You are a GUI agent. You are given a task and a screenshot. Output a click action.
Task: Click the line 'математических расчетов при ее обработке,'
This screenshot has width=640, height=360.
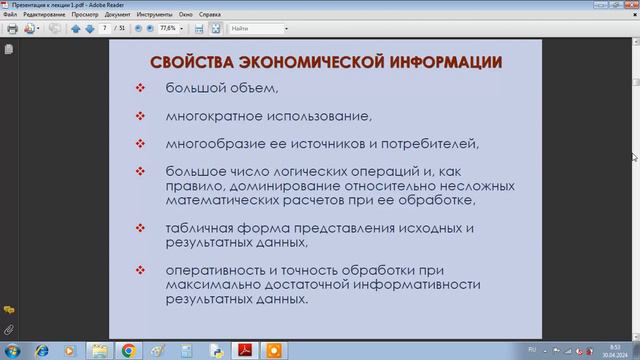(320, 200)
